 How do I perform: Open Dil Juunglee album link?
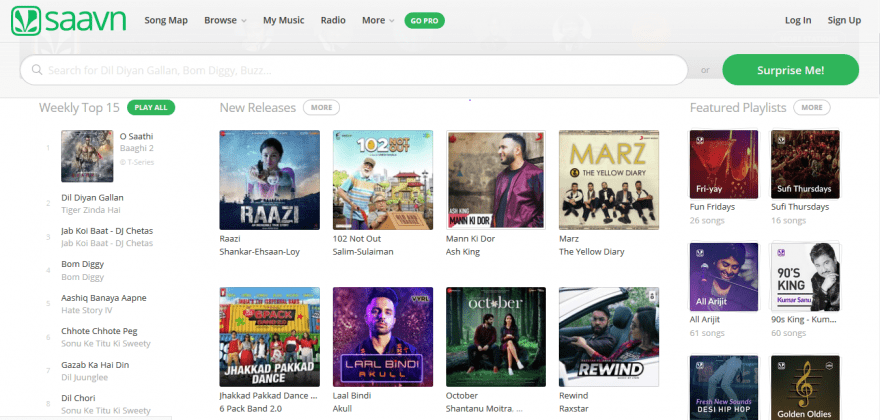84,377
